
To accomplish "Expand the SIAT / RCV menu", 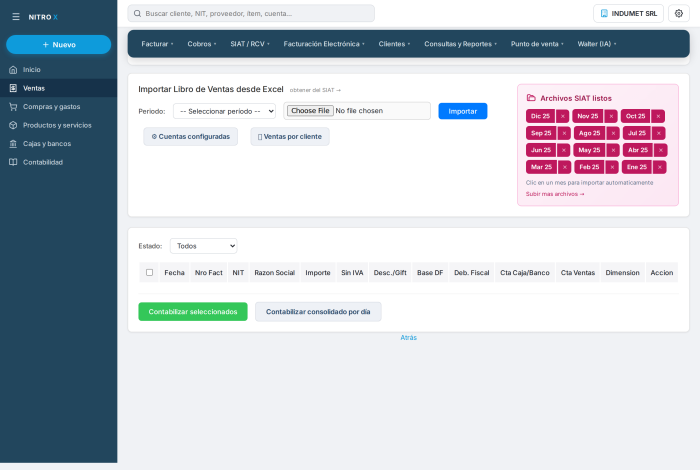I will (250, 44).
